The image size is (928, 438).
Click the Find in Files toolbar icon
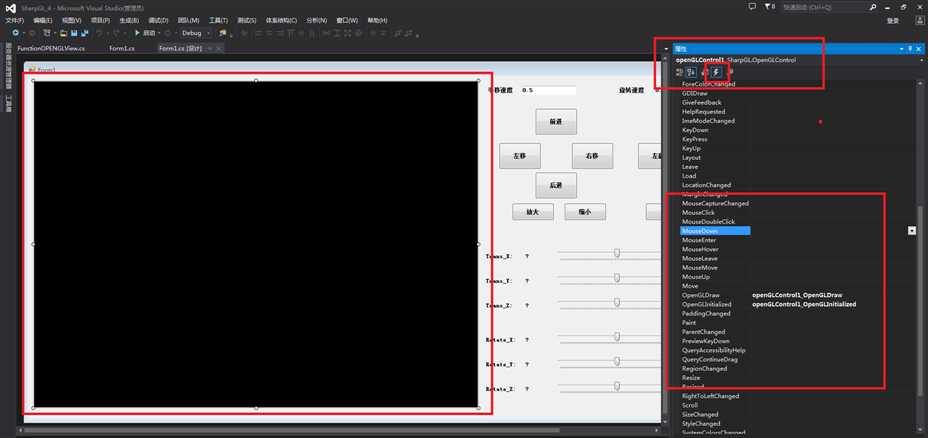pos(223,33)
